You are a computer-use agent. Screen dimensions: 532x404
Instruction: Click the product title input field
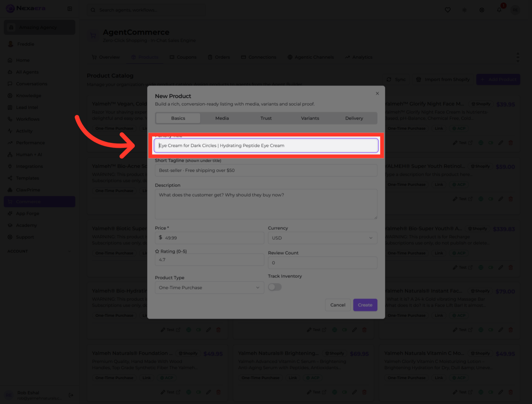point(266,145)
